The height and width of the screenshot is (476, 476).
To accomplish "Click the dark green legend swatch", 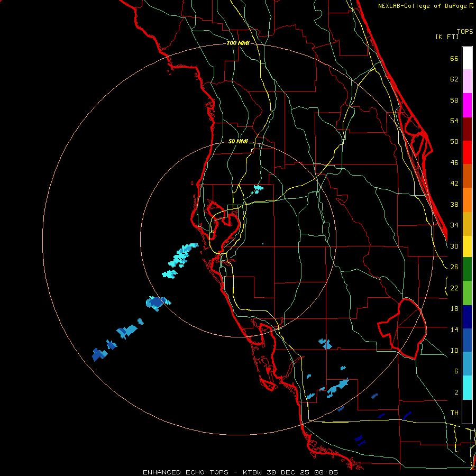I will pyautogui.click(x=467, y=269).
